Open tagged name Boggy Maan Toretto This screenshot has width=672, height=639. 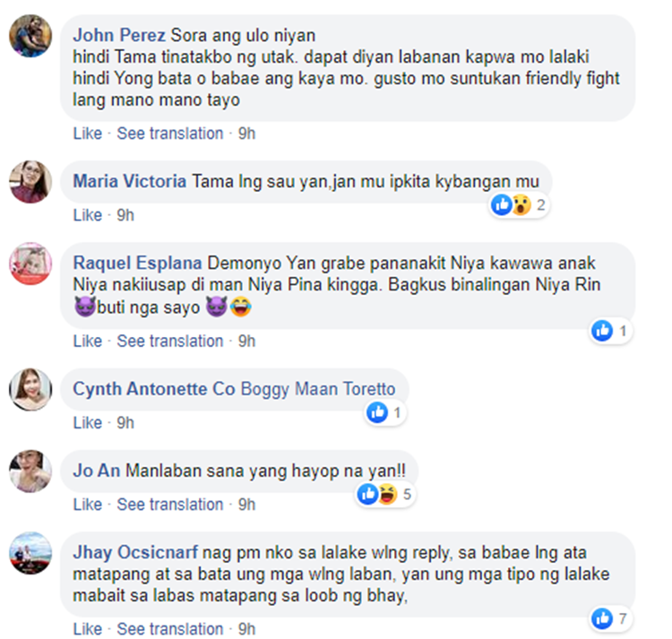coord(318,389)
